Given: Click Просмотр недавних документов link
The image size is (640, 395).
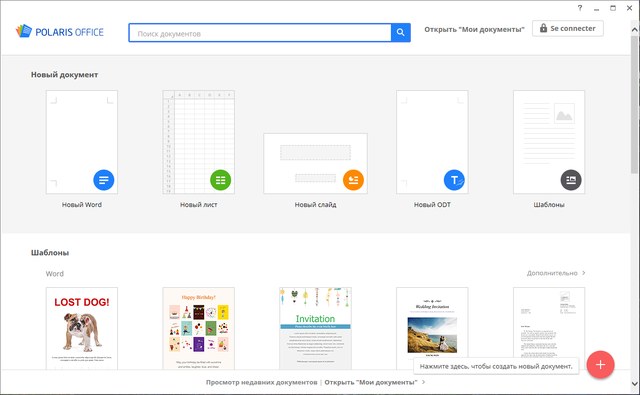Looking at the screenshot, I should click(261, 382).
